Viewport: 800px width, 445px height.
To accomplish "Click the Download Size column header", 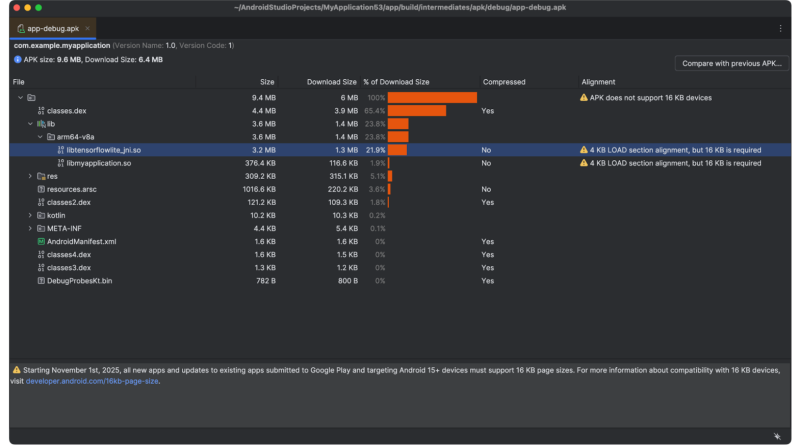I will [331, 82].
